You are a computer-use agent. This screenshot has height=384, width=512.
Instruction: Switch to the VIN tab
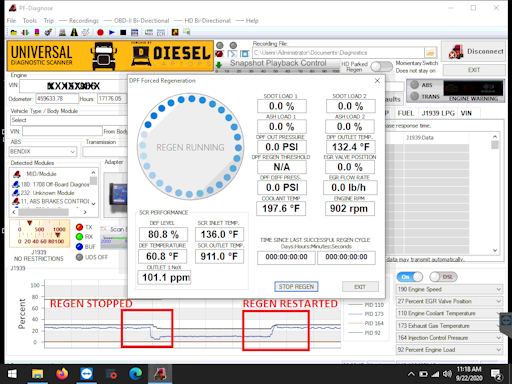coord(466,113)
